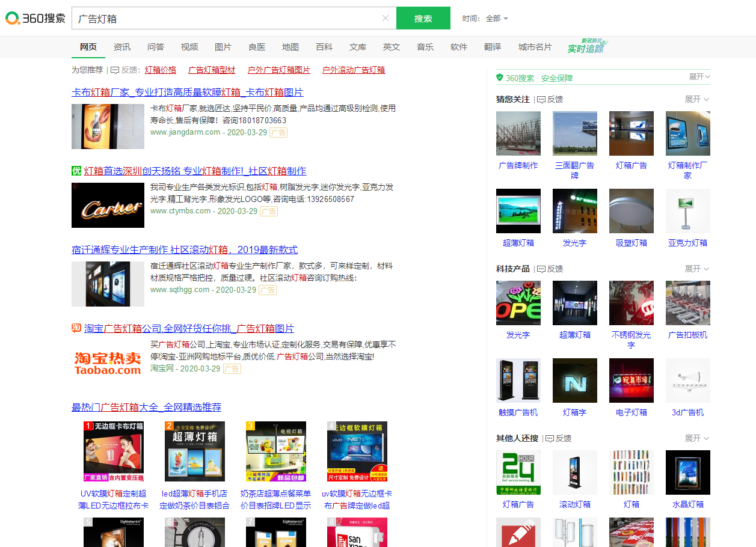Image resolution: width=756 pixels, height=547 pixels.
Task: Open the 翻译 tab
Action: [x=493, y=47]
